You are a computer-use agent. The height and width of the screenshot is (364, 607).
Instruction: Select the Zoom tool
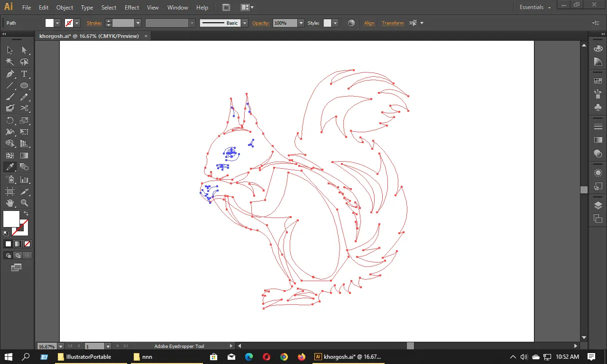point(24,203)
